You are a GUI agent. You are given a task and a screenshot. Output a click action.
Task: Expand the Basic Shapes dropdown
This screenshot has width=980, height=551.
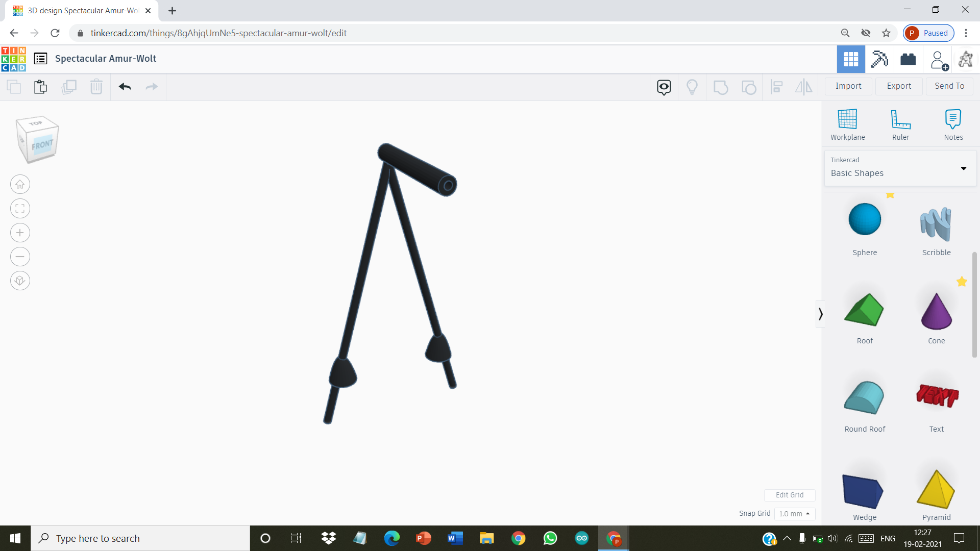[x=964, y=168]
